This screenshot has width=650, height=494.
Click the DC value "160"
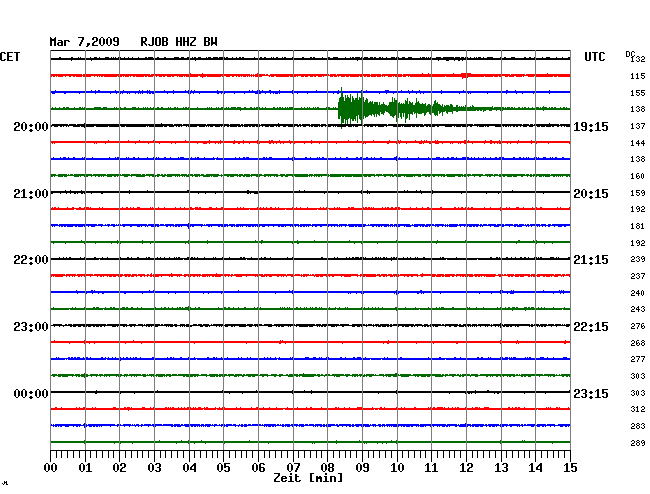tap(638, 176)
